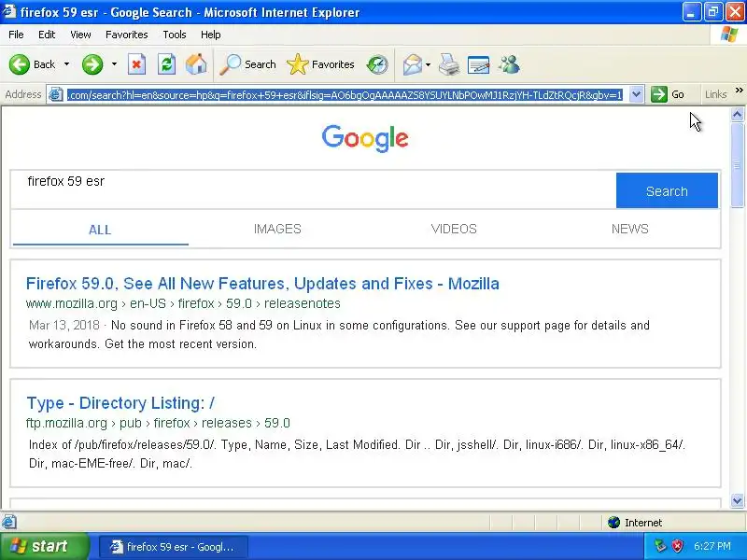Open the Edit menu
The height and width of the screenshot is (560, 747).
point(47,35)
